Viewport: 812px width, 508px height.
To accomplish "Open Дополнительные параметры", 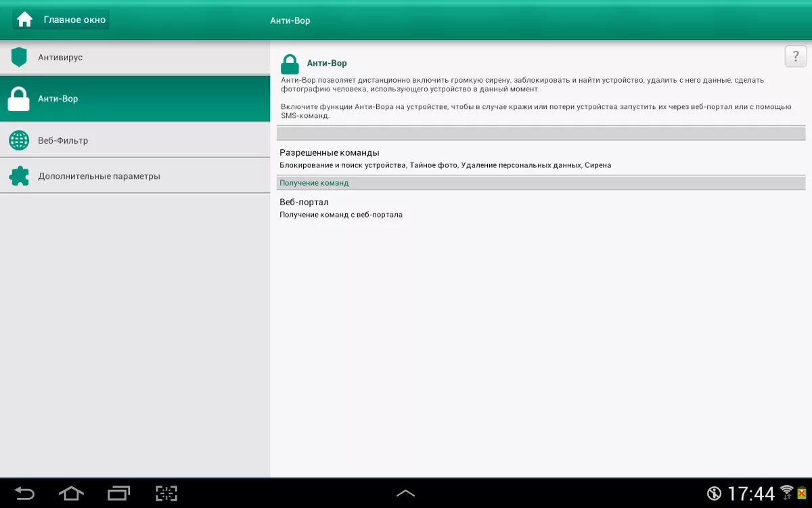I will (x=135, y=176).
